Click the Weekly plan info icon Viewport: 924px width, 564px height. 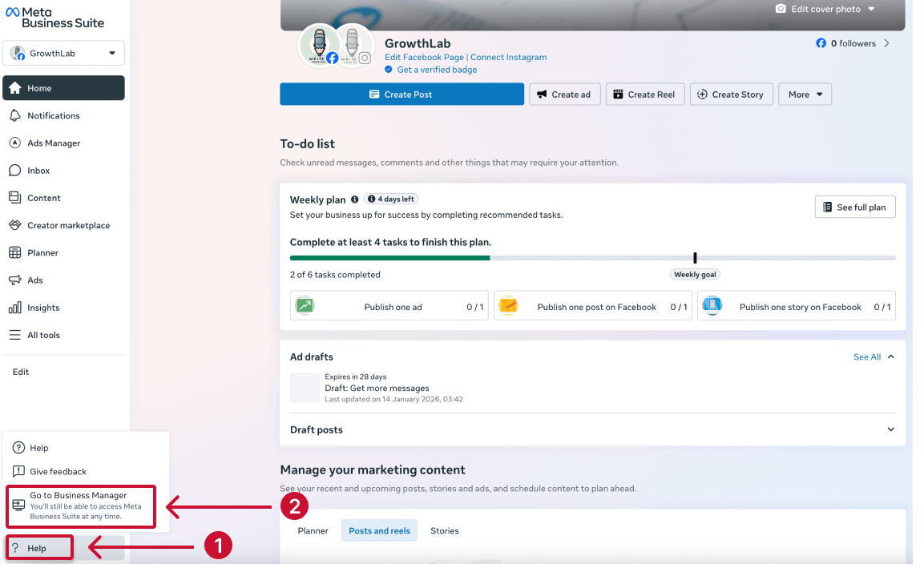[355, 199]
